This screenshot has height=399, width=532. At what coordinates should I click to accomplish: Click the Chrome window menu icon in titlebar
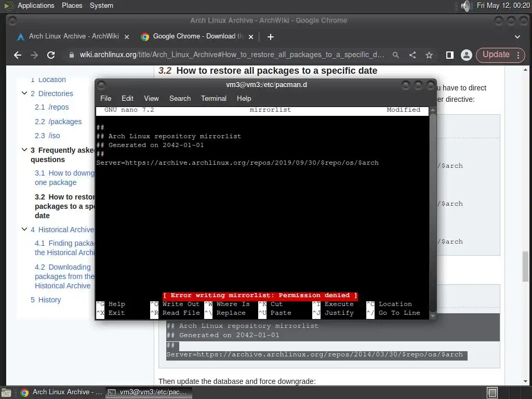(12, 21)
